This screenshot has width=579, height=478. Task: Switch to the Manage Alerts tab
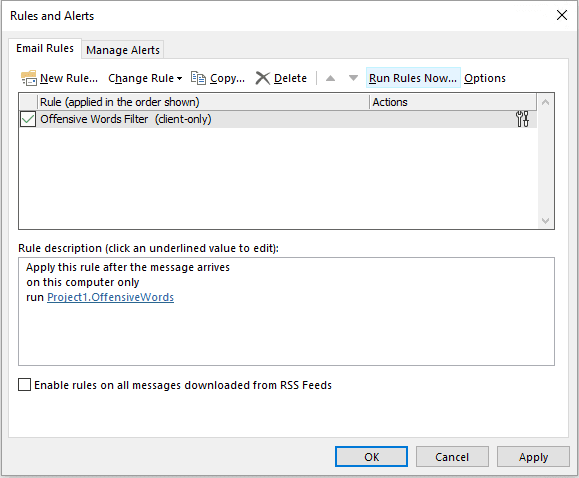pos(123,50)
